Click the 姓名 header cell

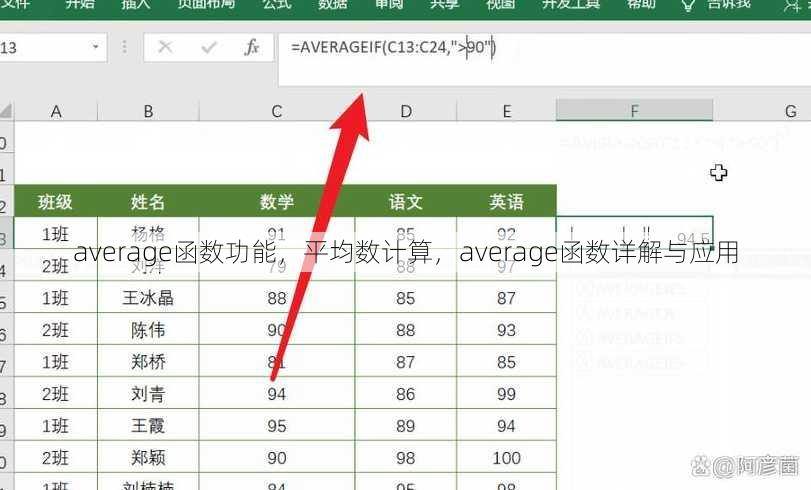148,201
